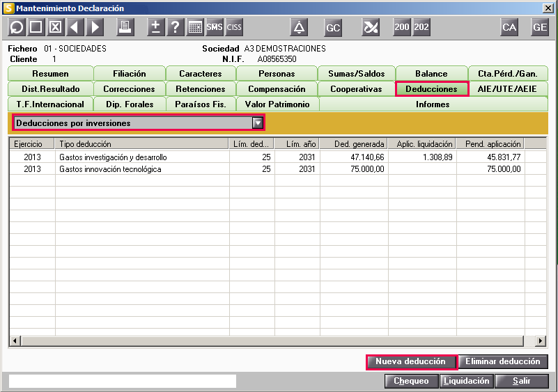Click the crossed box delete toolbar icon

[56, 27]
